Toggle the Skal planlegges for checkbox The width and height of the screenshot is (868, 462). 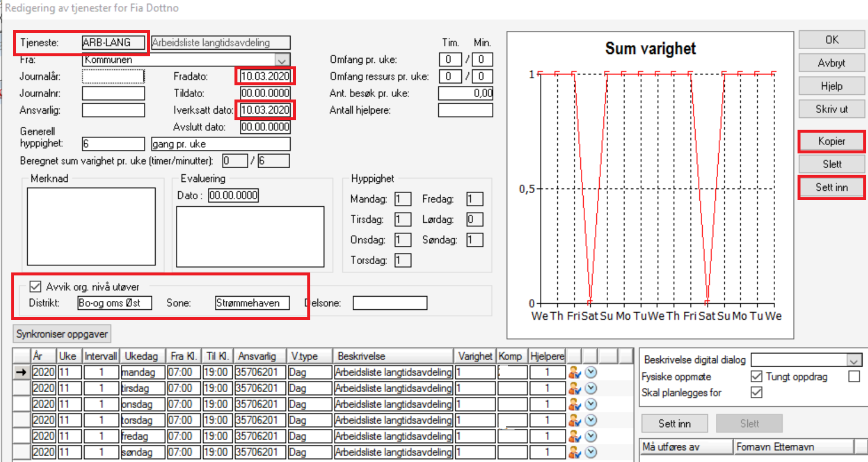click(x=756, y=392)
